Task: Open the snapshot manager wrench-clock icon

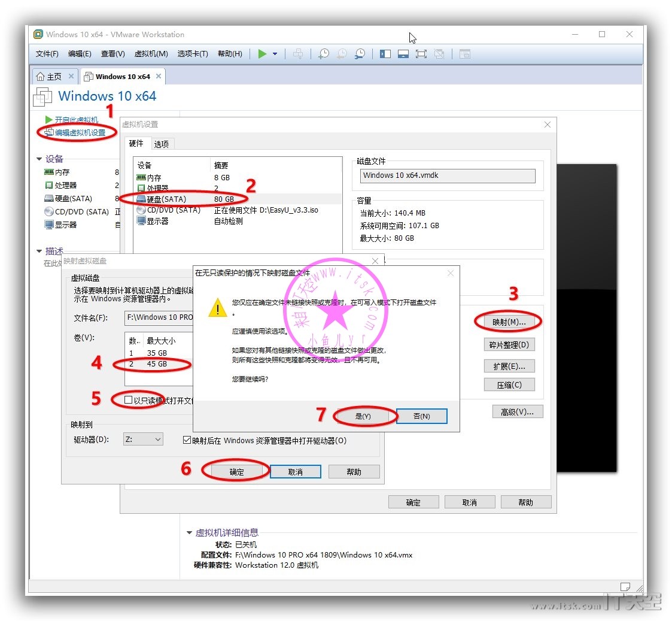Action: tap(360, 54)
